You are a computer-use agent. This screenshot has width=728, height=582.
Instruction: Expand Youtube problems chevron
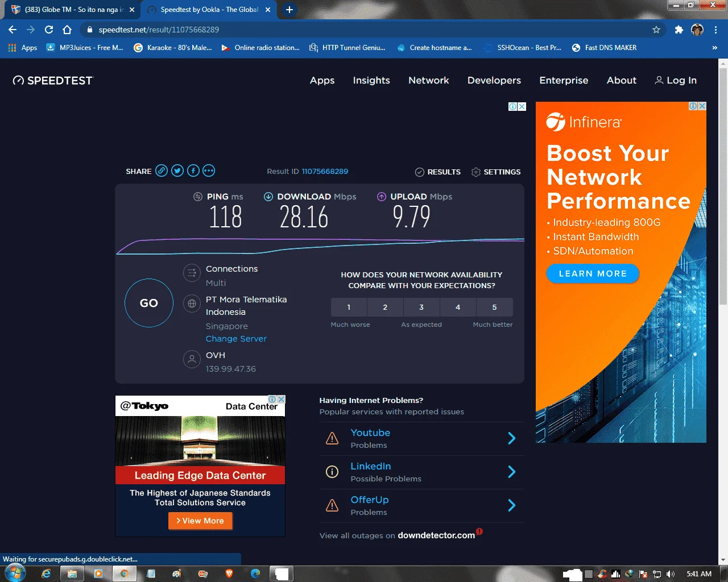pyautogui.click(x=511, y=438)
